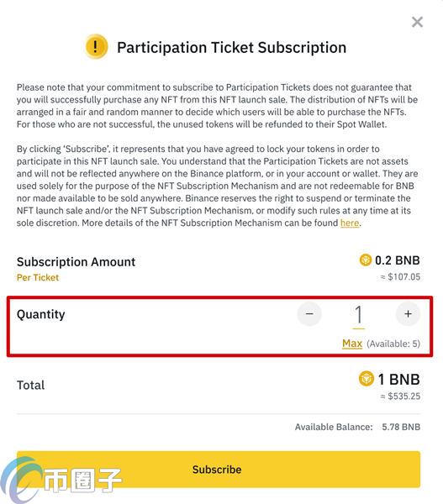The height and width of the screenshot is (504, 443).
Task: Click the Total label
Action: 31,385
